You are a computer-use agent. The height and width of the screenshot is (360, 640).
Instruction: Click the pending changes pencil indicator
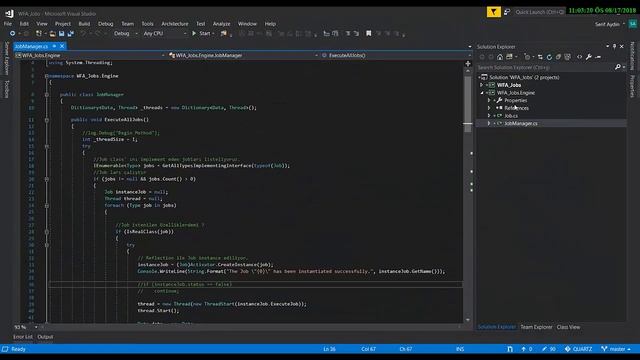pos(549,349)
